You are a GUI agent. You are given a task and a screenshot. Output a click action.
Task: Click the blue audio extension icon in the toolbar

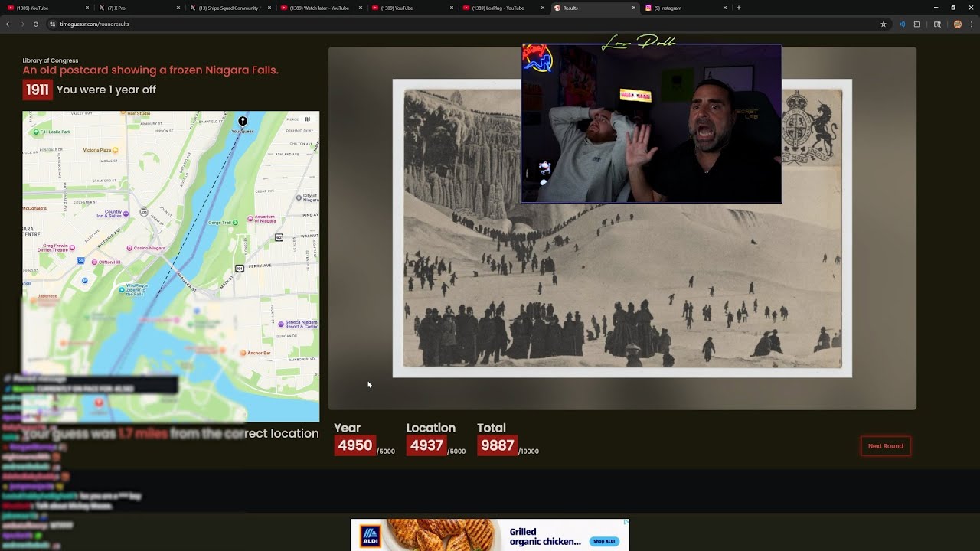(902, 24)
